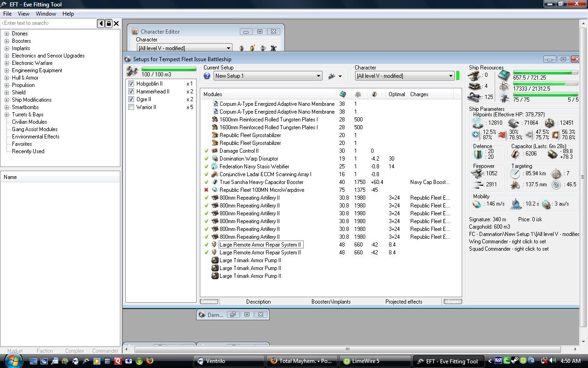The image size is (588, 368).
Task: Click the CPU column header icon
Action: coord(342,94)
